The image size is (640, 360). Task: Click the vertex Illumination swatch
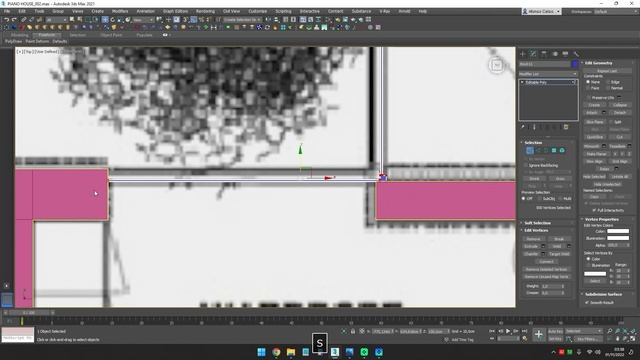[x=618, y=238]
